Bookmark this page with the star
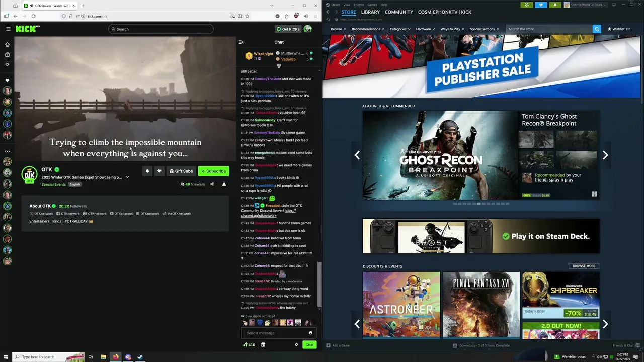This screenshot has width=644, height=362. tap(247, 16)
